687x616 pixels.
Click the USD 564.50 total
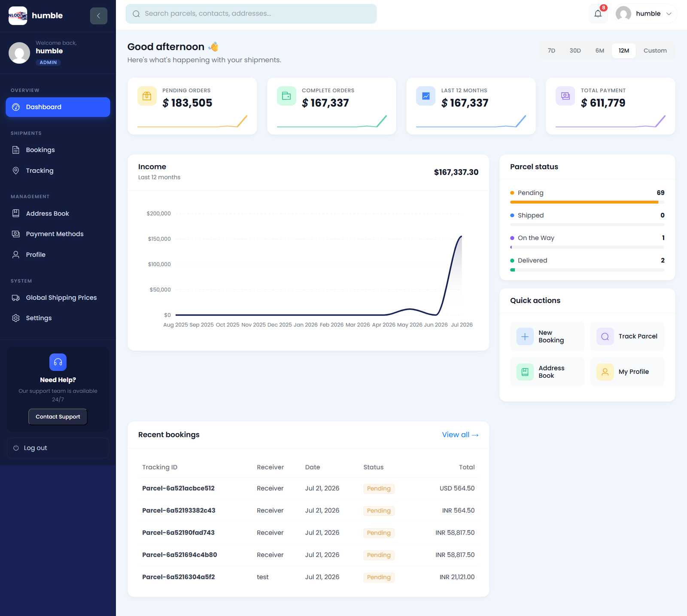tap(457, 489)
